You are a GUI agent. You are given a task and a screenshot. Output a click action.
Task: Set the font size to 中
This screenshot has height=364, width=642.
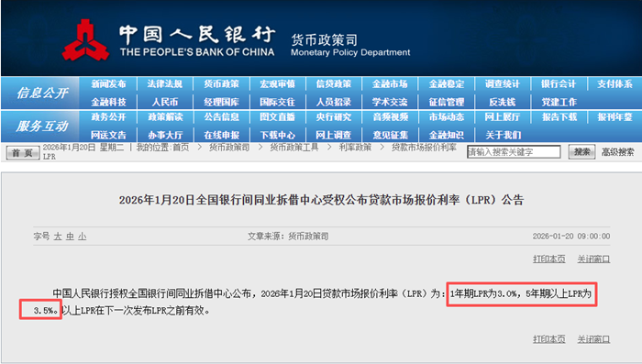pyautogui.click(x=70, y=237)
